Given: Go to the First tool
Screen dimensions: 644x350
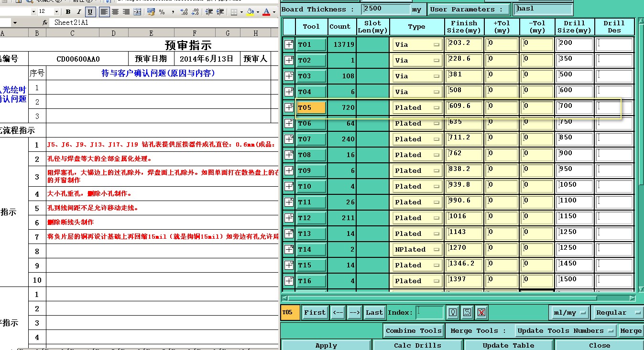Looking at the screenshot, I should 315,313.
